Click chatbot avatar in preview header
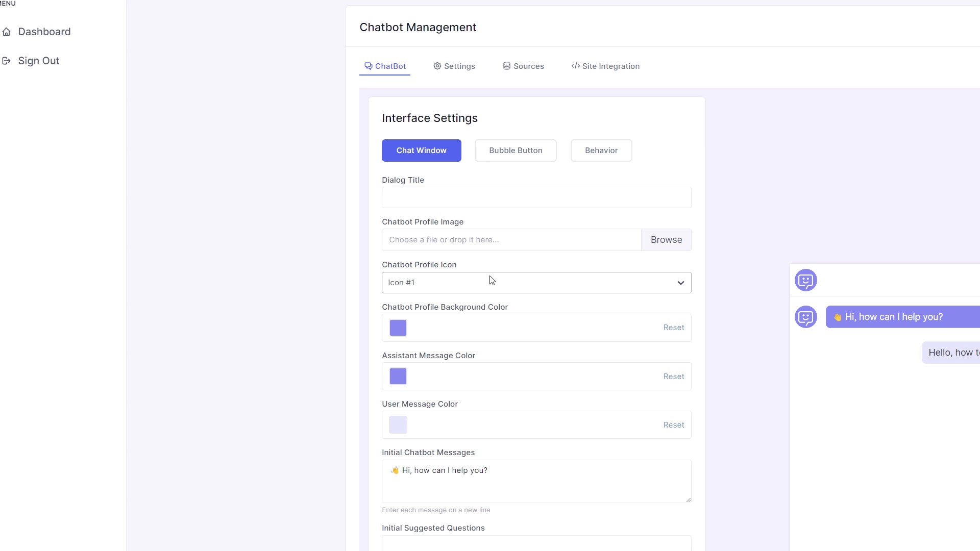Viewport: 980px width, 551px height. (x=806, y=281)
